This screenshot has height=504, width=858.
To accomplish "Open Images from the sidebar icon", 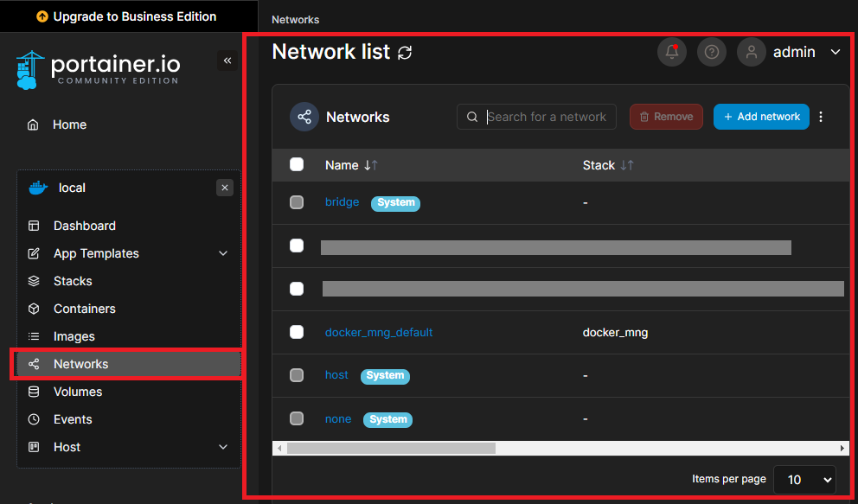I will click(33, 336).
